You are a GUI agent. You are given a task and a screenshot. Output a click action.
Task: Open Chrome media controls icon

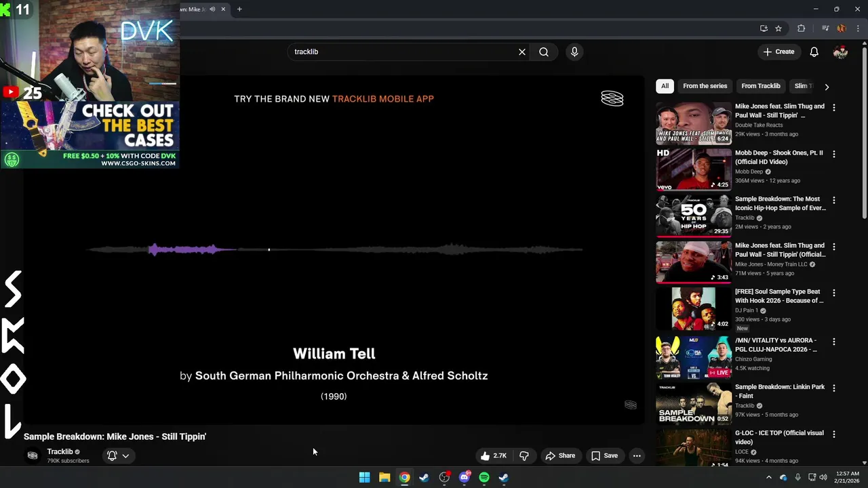pos(825,28)
